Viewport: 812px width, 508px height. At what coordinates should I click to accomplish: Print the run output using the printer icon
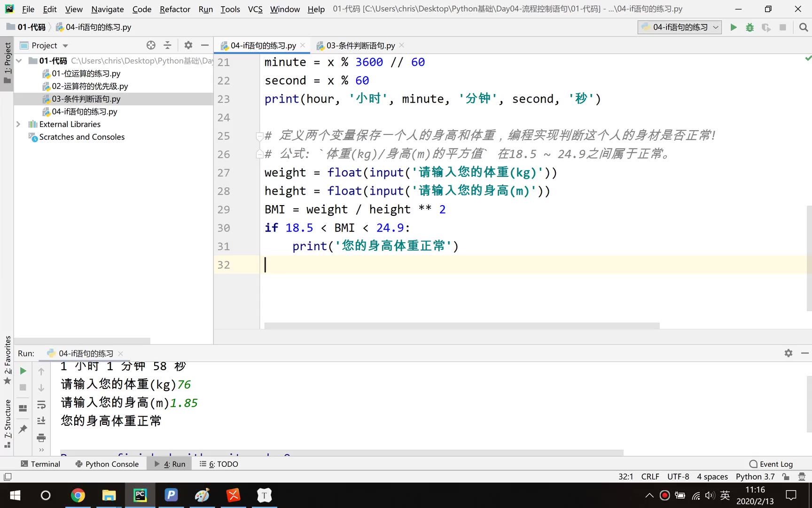point(41,437)
